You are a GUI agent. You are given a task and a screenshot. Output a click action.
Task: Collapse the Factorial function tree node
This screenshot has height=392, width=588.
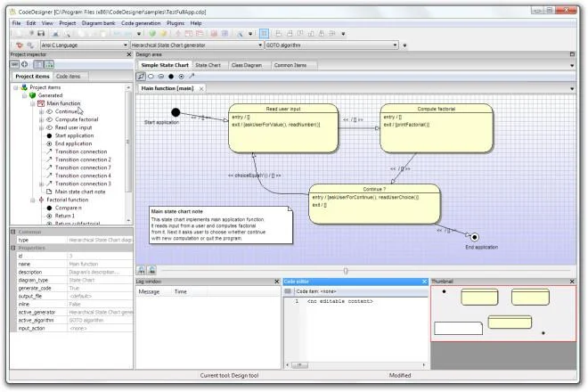[x=33, y=200]
